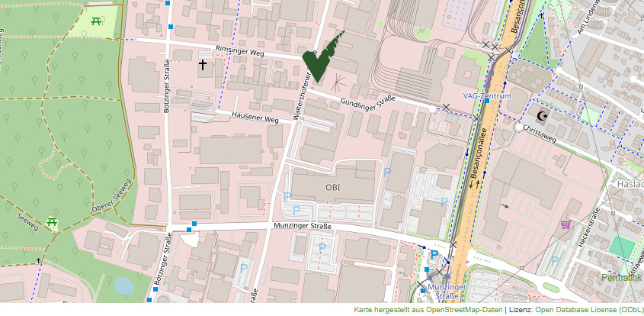Select the black church cross below Rimsinger Weg
This screenshot has height=316, width=644.
(x=203, y=65)
